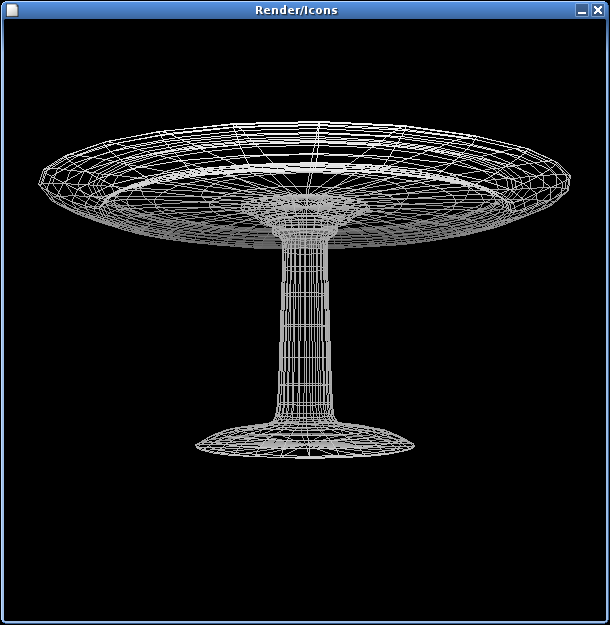Screen dimensions: 610x625
Task: Close the Render/Icons window
Action: 597,10
